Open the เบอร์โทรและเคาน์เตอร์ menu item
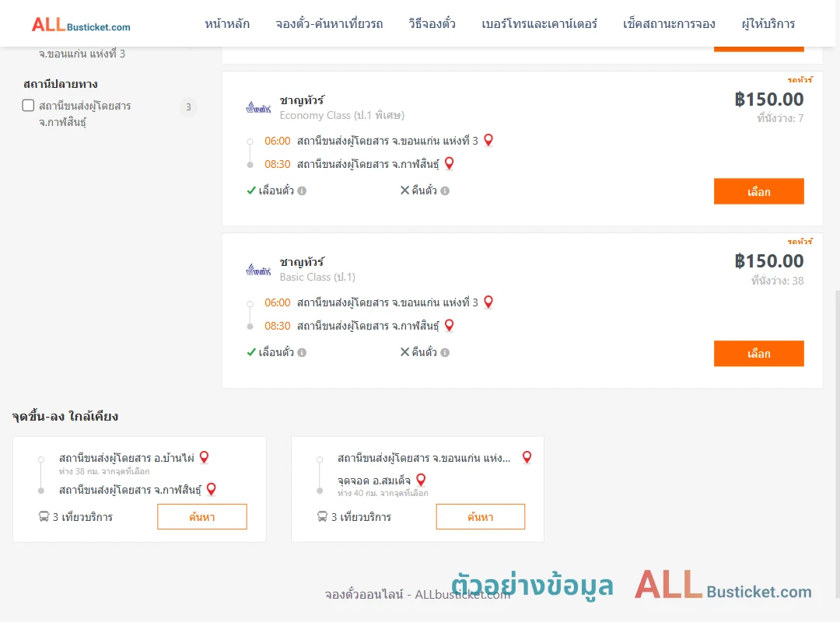Viewport: 840px width, 622px height. click(539, 23)
